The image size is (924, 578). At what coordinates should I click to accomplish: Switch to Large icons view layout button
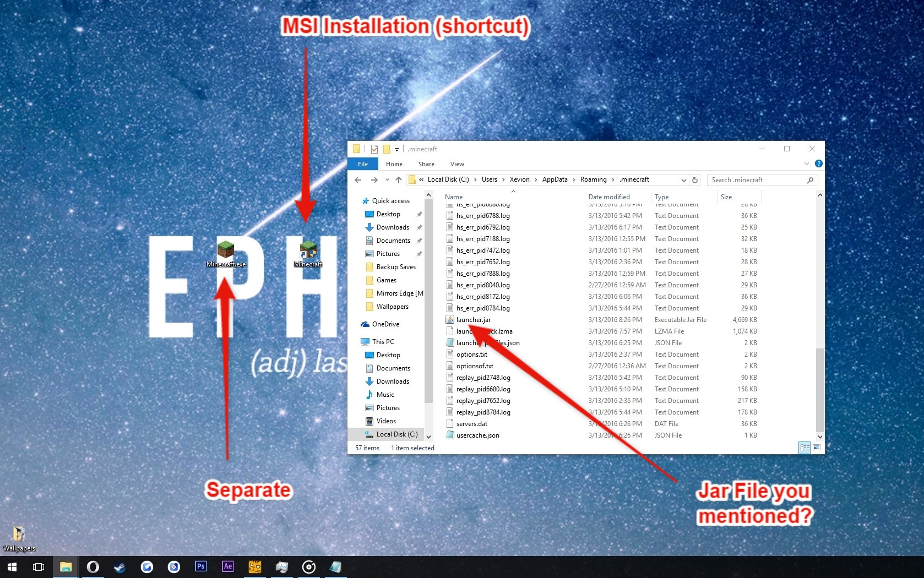click(x=816, y=448)
